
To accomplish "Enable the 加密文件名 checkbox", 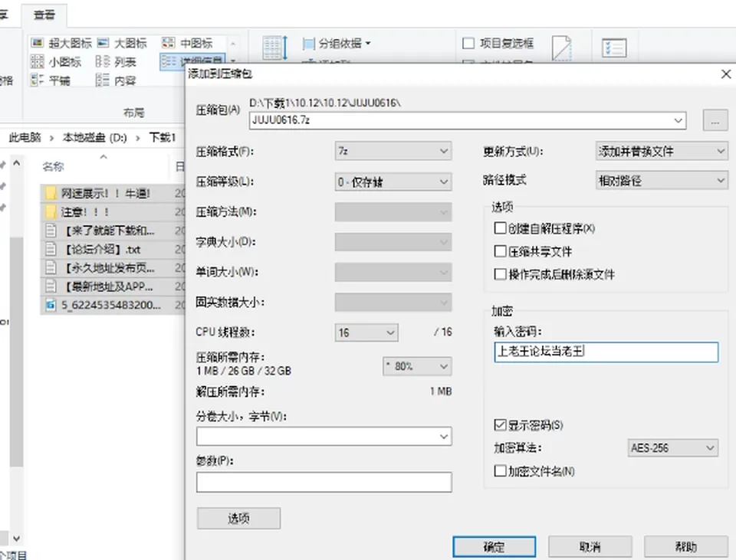I will pos(501,471).
